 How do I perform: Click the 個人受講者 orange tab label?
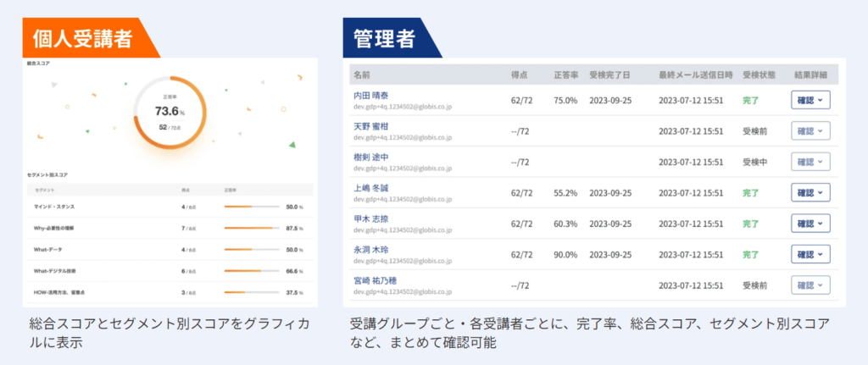coord(85,38)
